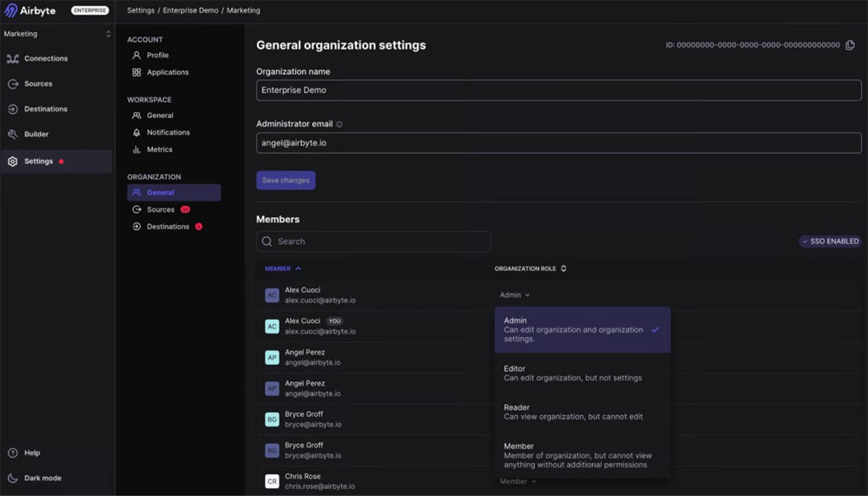Screen dimensions: 868x496
Task: Click the Administrator email info icon
Action: (x=339, y=124)
